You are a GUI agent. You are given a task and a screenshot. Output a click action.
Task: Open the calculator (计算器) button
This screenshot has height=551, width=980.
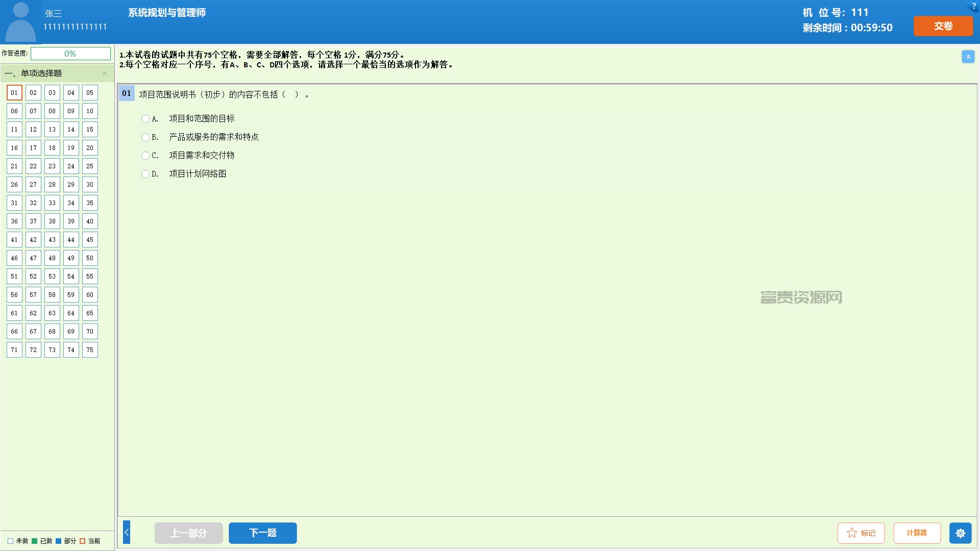click(917, 533)
